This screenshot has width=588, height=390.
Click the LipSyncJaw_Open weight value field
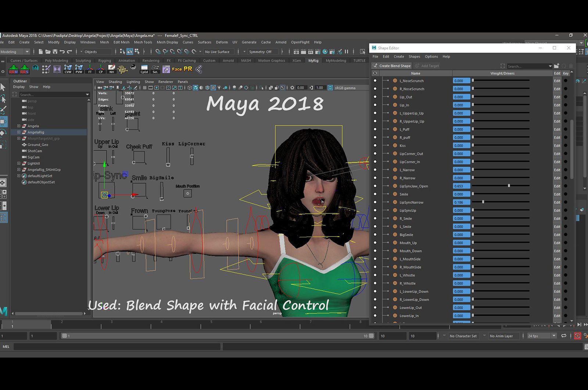(x=462, y=186)
